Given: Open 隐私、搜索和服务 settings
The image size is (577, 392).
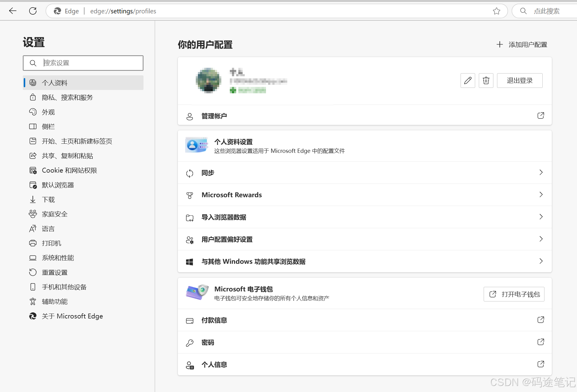Looking at the screenshot, I should click(x=83, y=97).
